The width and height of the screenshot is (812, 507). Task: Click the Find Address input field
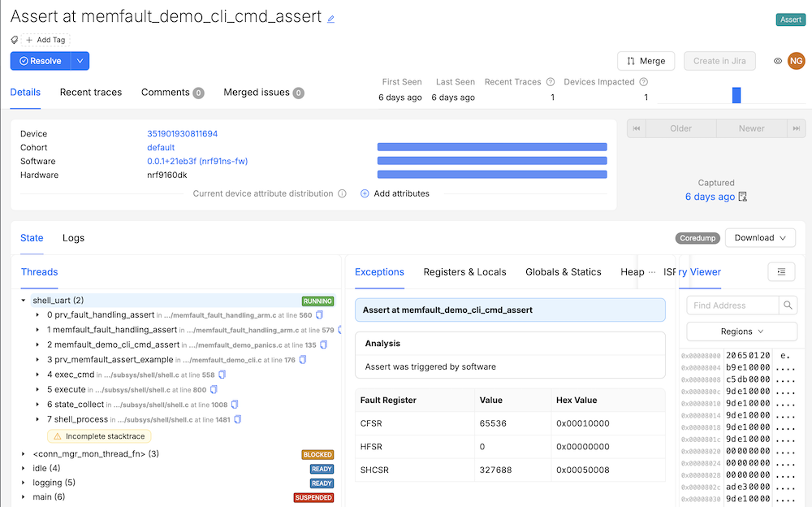coord(732,305)
